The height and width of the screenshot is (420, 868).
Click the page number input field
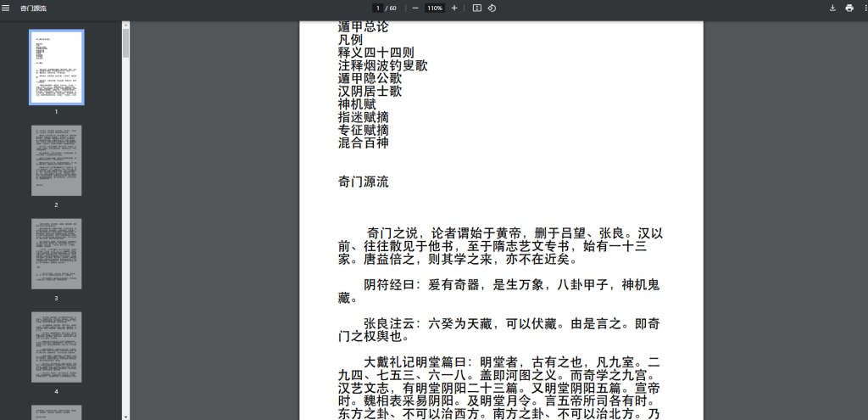click(x=377, y=8)
